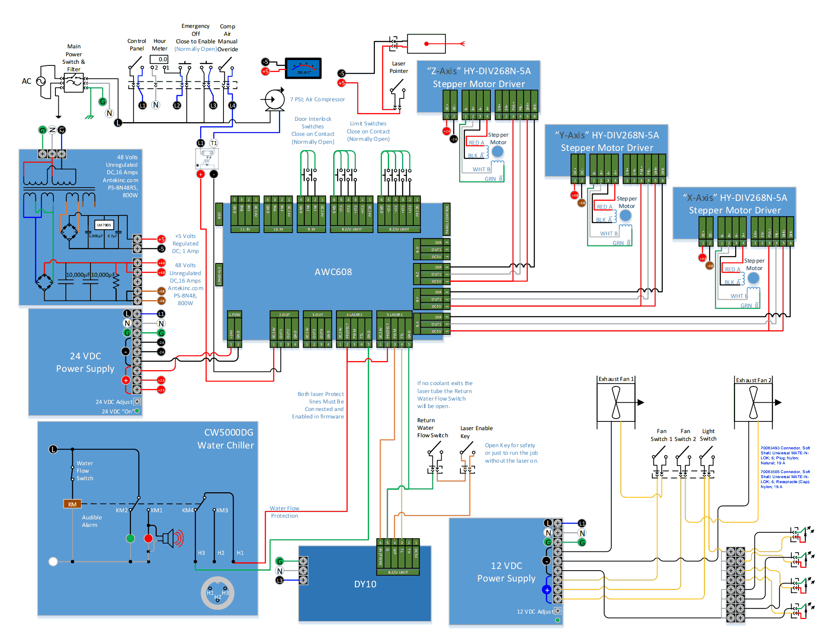Click the LM7805 regulator component

point(104,225)
